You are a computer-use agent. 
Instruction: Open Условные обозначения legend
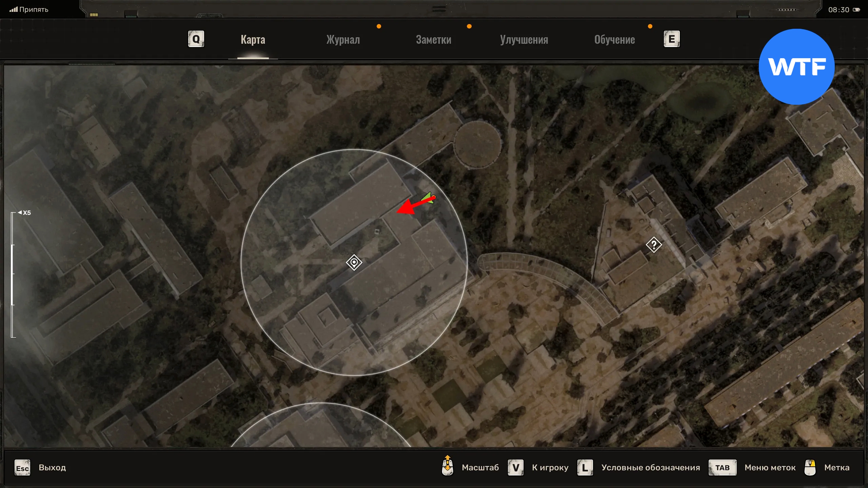click(650, 468)
